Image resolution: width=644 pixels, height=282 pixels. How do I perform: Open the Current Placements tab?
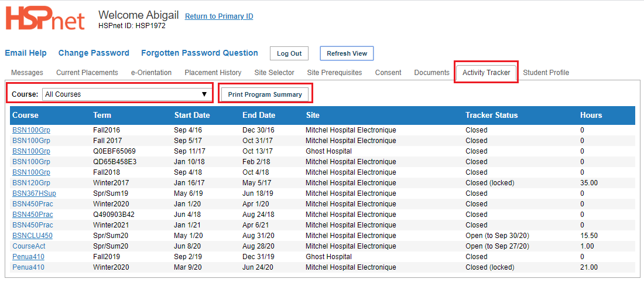[x=87, y=73]
